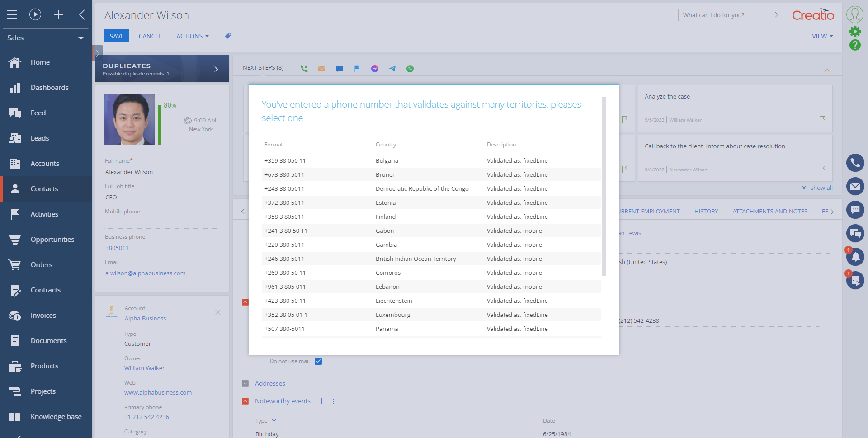
Task: Open the Leads section in the sidebar
Action: coord(40,138)
